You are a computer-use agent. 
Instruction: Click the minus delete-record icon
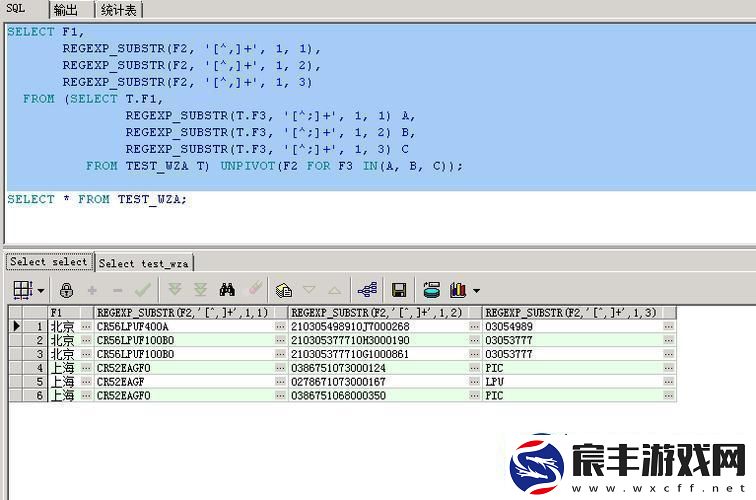pos(117,290)
